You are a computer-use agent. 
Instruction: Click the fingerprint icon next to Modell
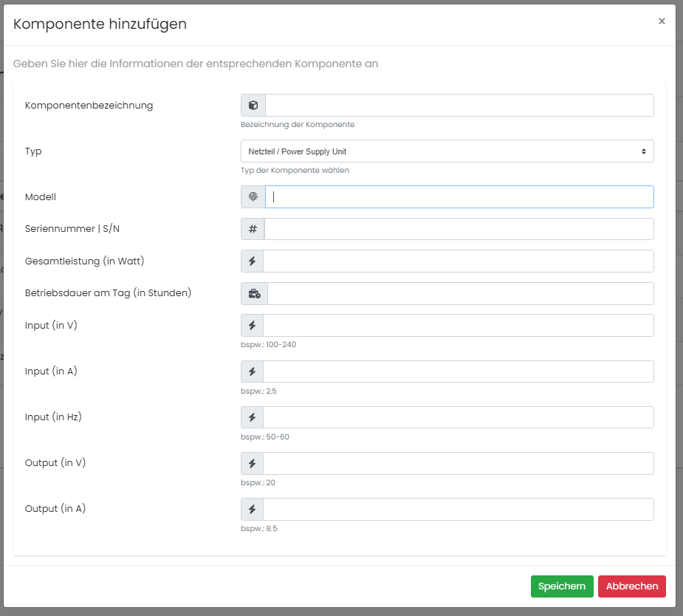(253, 197)
